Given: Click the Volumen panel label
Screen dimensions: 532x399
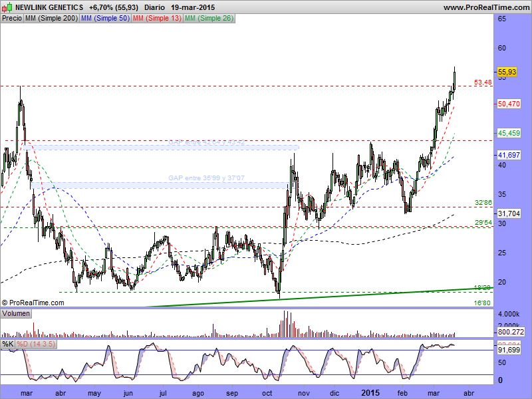Looking at the screenshot, I should click(x=16, y=313).
